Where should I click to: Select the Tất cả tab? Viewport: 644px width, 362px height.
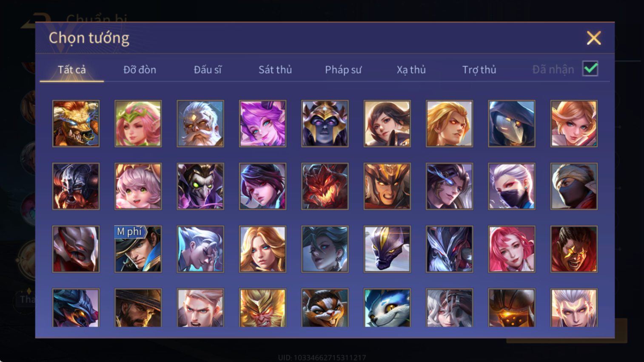[72, 70]
